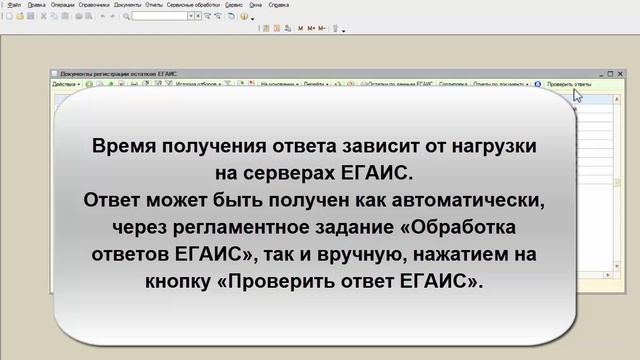Click the Cut scissors icon
Viewport: 640px width, 360px height.
pyautogui.click(x=43, y=16)
